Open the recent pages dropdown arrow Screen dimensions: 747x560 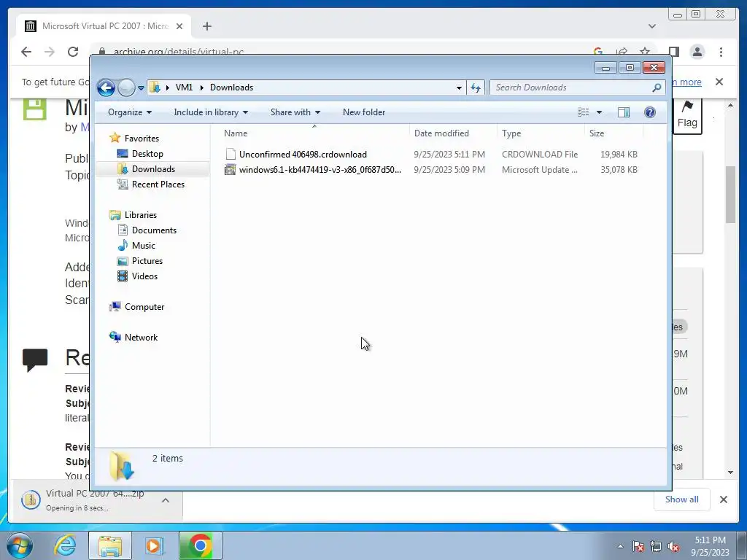[x=141, y=87]
